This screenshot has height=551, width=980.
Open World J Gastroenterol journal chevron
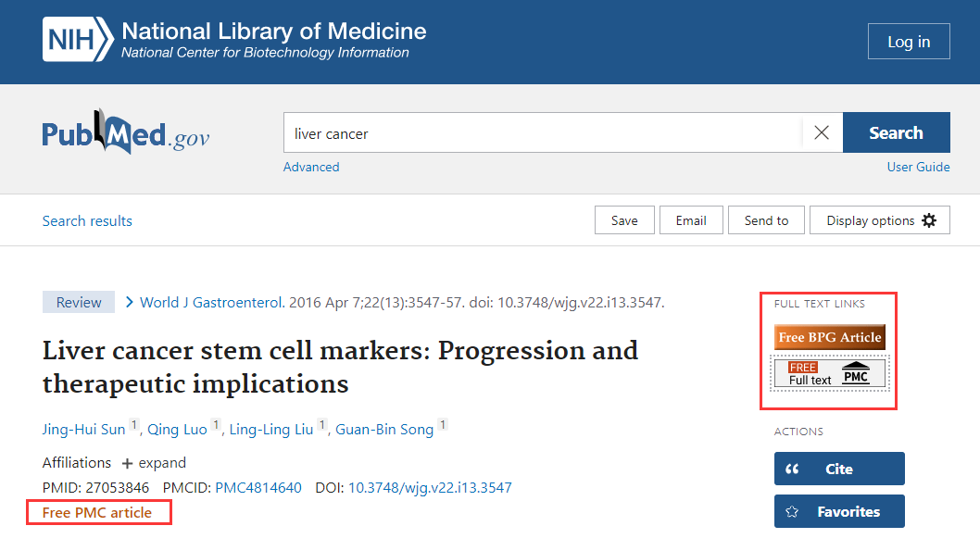(130, 302)
